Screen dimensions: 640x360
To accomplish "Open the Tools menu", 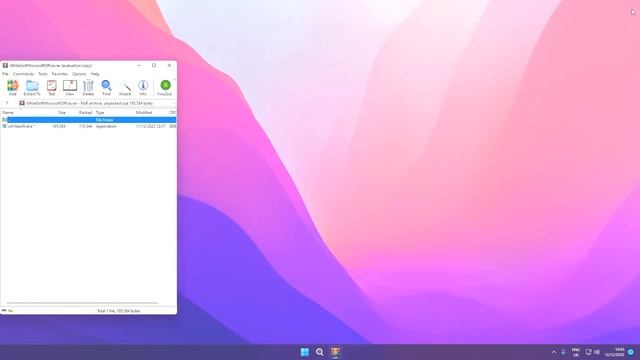I will point(43,74).
